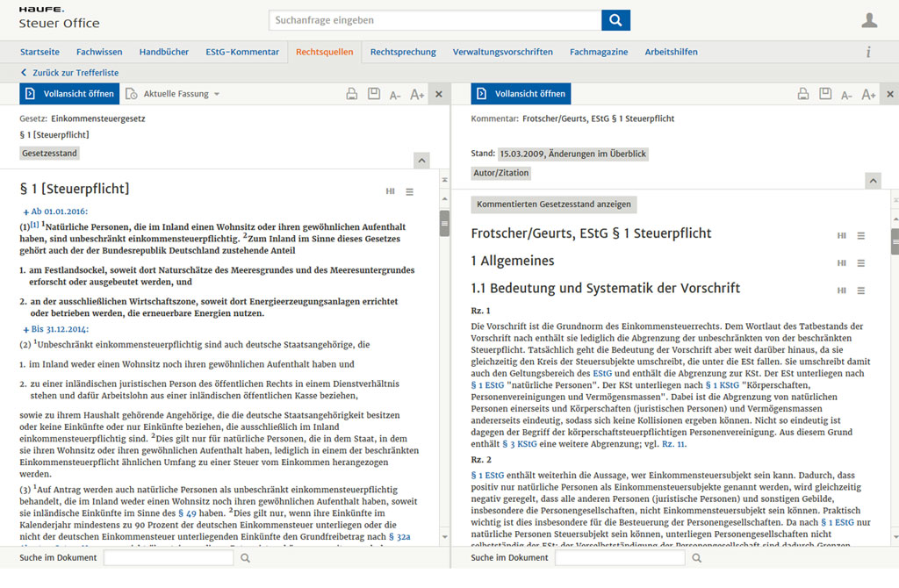Increase font size in left panel
The width and height of the screenshot is (899, 588).
click(x=417, y=95)
